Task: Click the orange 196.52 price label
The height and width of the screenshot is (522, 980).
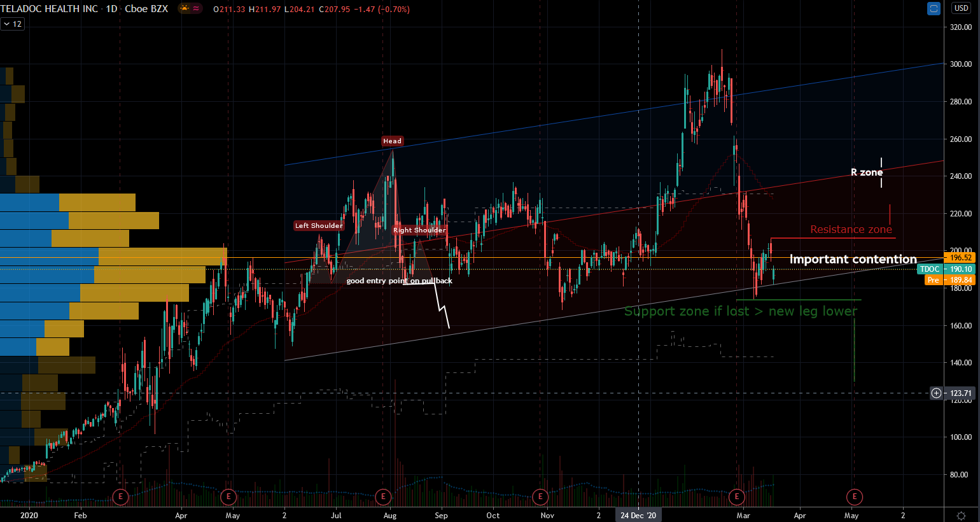Action: (x=960, y=258)
